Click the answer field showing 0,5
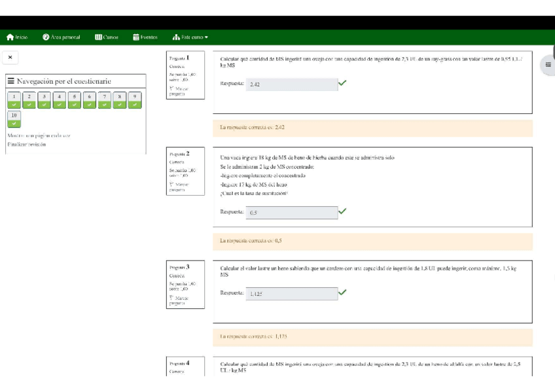555x392 pixels. 292,213
